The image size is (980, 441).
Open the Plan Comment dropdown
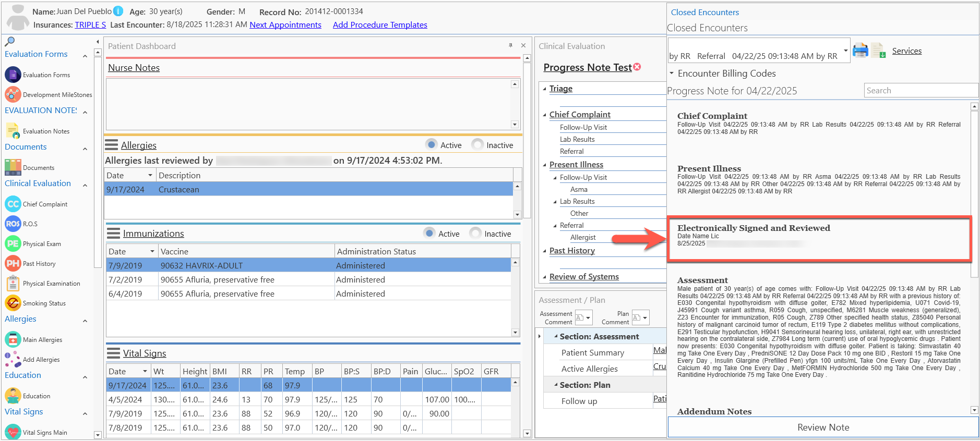(x=645, y=317)
